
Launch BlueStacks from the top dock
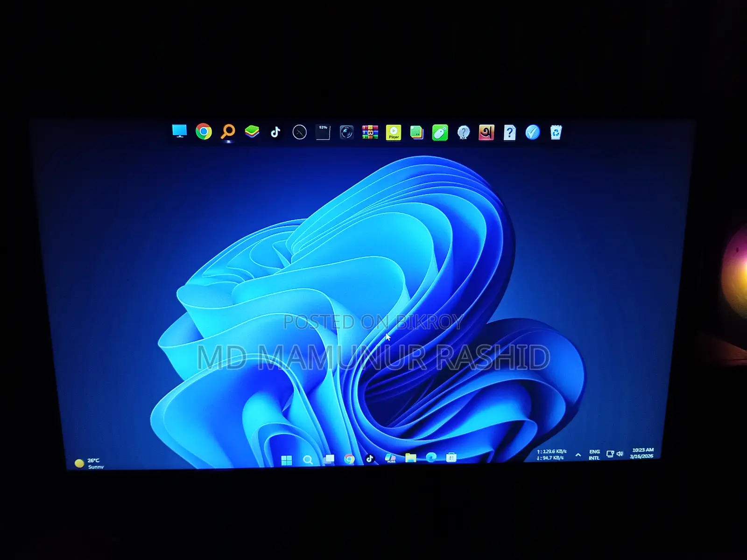(x=252, y=132)
